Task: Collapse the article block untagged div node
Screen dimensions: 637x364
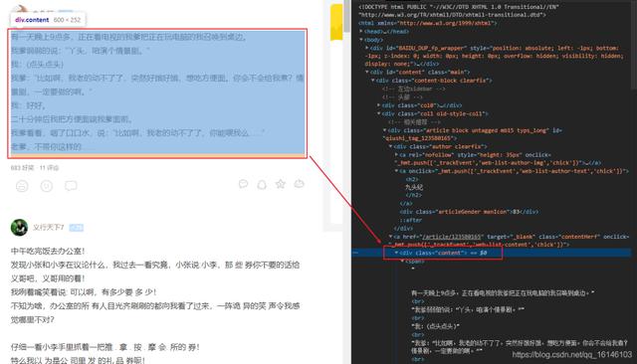Action: (384, 130)
